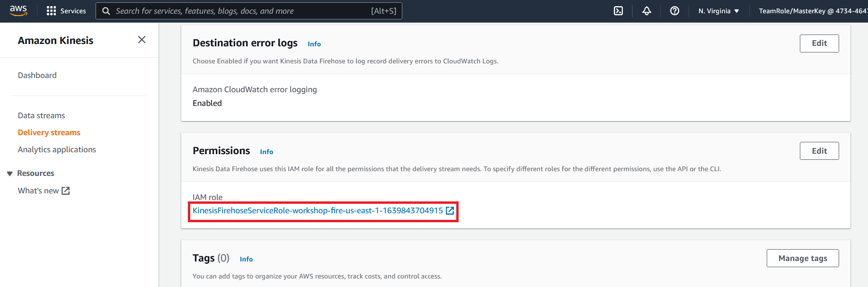
Task: Open the CloudShell terminal icon
Action: coord(618,11)
